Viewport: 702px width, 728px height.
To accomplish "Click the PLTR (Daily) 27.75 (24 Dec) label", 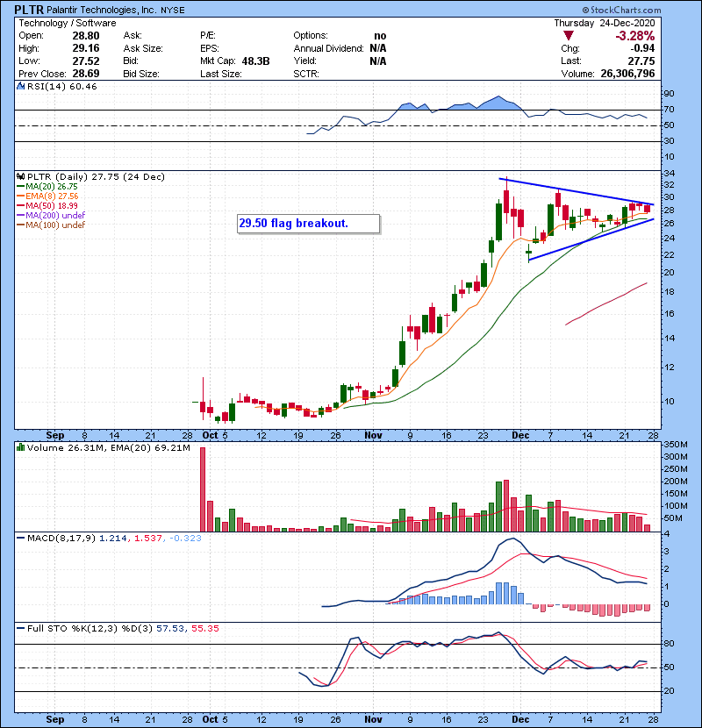I will click(97, 177).
